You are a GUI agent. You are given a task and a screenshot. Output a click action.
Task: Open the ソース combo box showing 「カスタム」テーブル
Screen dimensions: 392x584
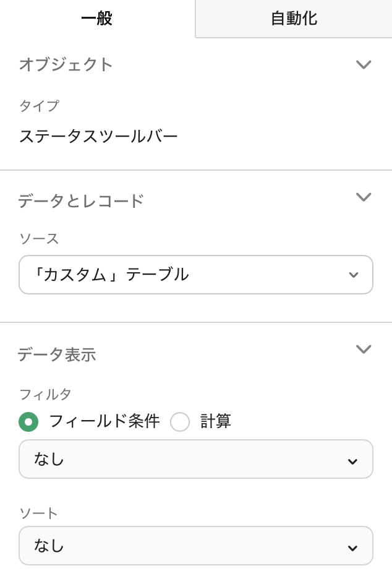click(x=195, y=274)
